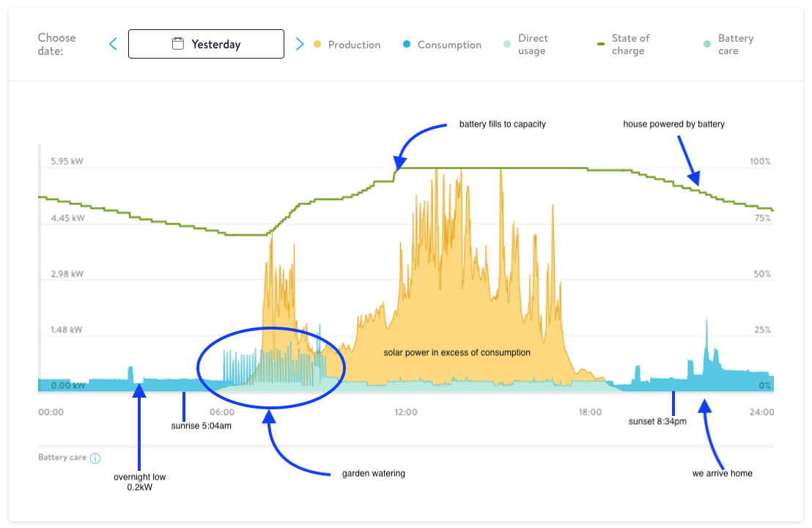The image size is (812, 528).
Task: Toggle Direct usage series text
Action: click(533, 45)
